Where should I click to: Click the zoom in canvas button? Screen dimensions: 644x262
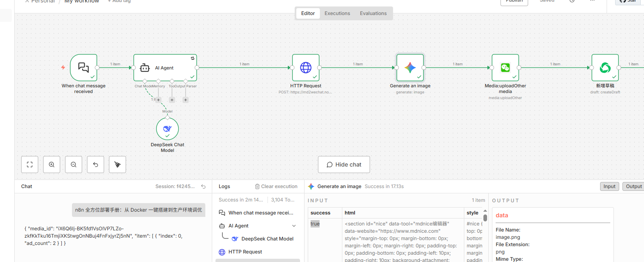pos(52,165)
